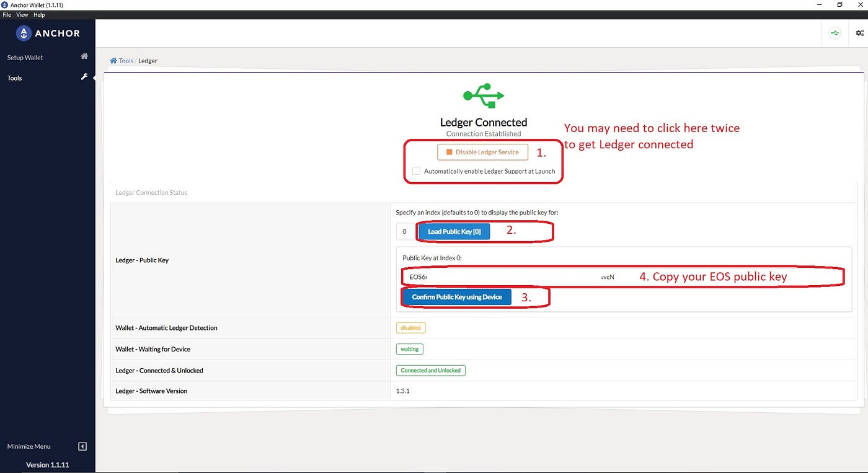Click the wrench icon beside Tools
Image resolution: width=868 pixels, height=473 pixels.
[84, 77]
